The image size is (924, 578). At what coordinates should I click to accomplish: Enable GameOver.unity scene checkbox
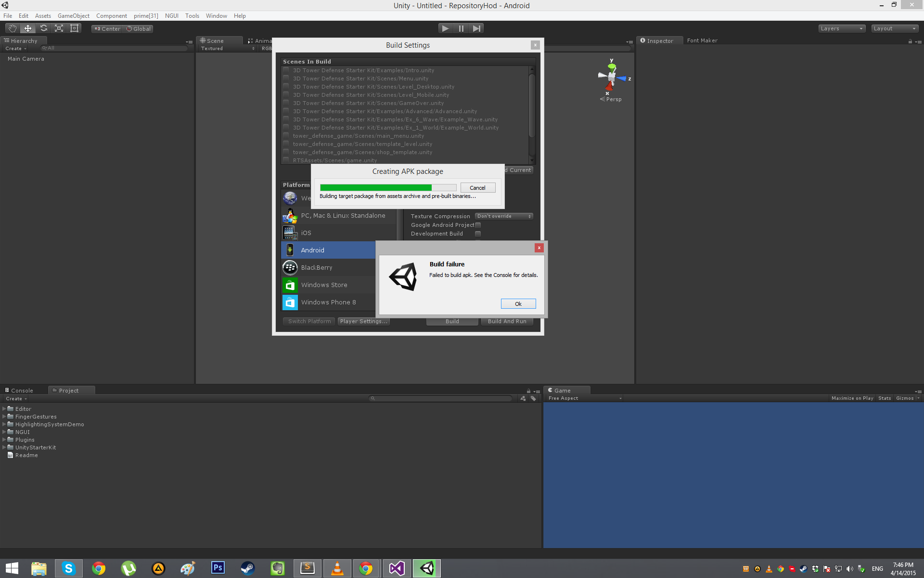286,103
